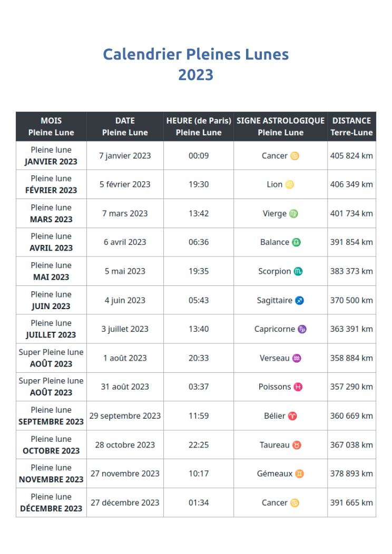
Task: Click the Lion zodiac icon
Action: point(289,184)
